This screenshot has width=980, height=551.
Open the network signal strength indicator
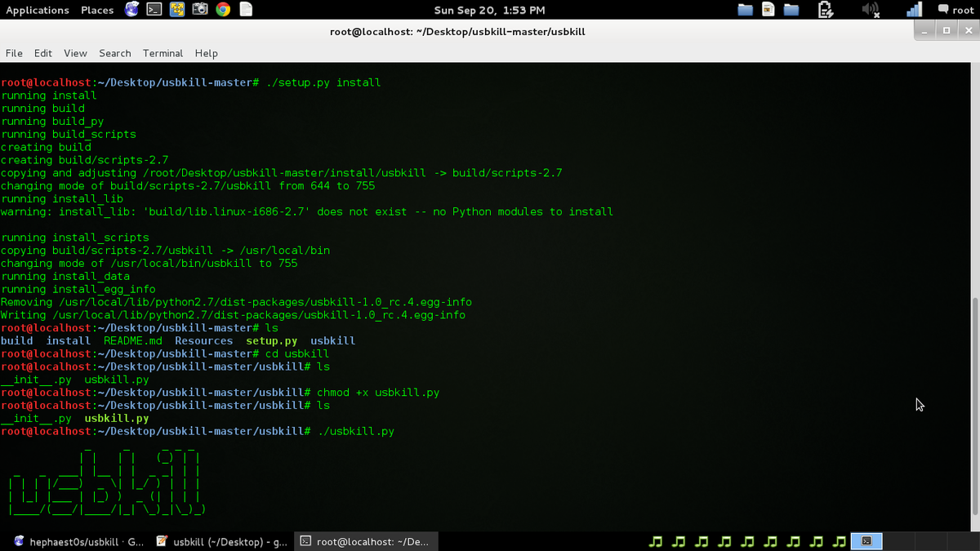click(914, 10)
